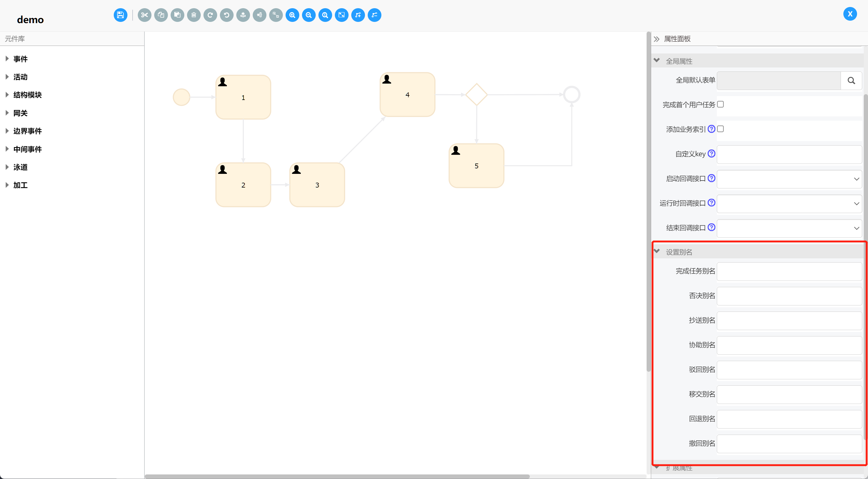Click the add bend point icon
This screenshot has width=868, height=479.
pos(358,15)
